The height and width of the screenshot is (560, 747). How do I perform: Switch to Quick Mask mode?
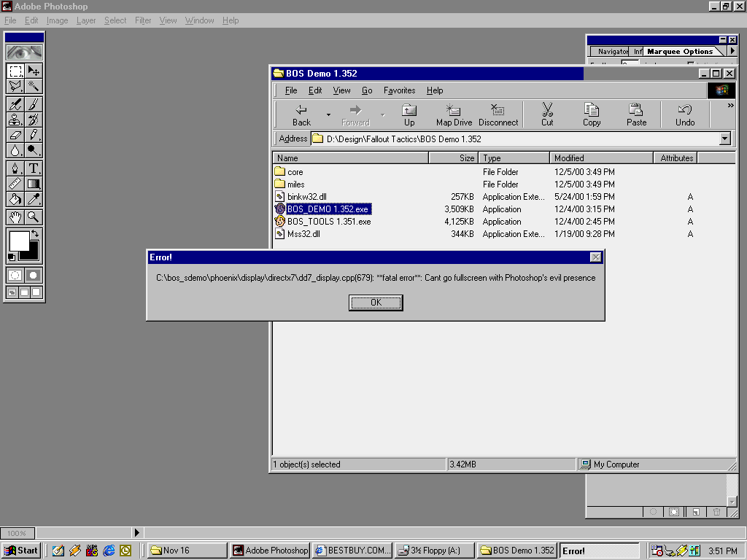pyautogui.click(x=34, y=275)
